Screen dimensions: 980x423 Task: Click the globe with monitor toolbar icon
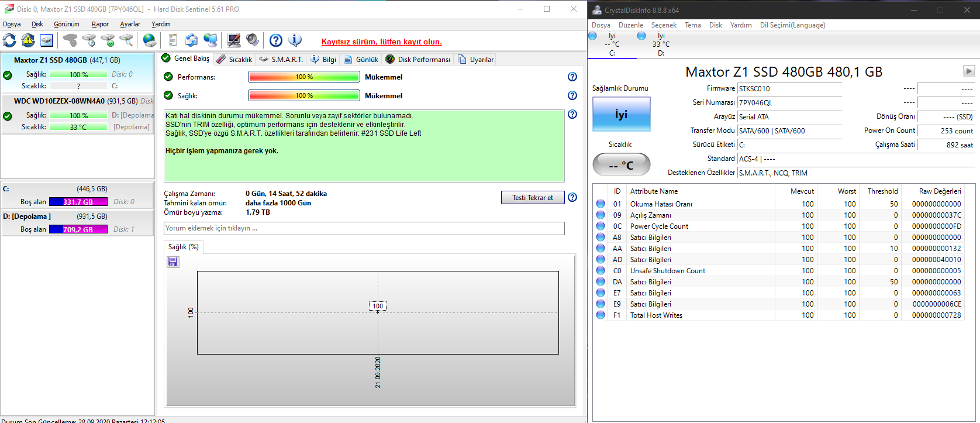click(211, 40)
